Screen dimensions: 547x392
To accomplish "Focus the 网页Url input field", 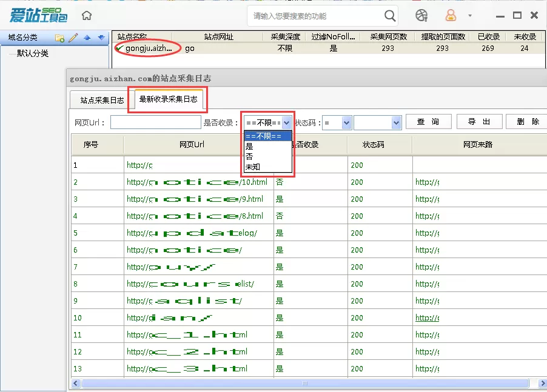I will tap(156, 122).
